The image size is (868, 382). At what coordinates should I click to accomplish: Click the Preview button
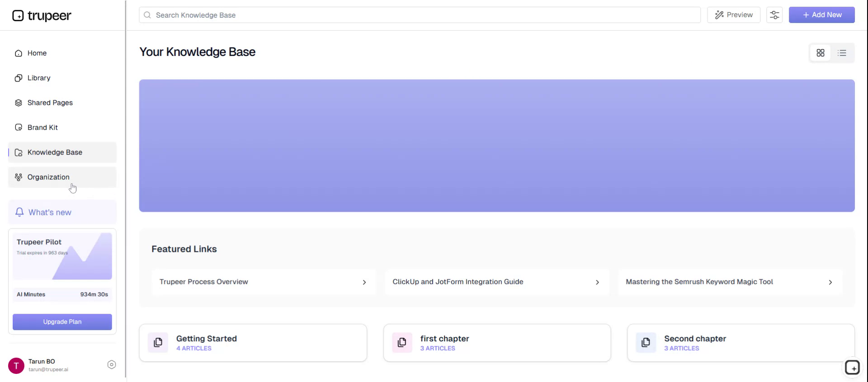(734, 15)
